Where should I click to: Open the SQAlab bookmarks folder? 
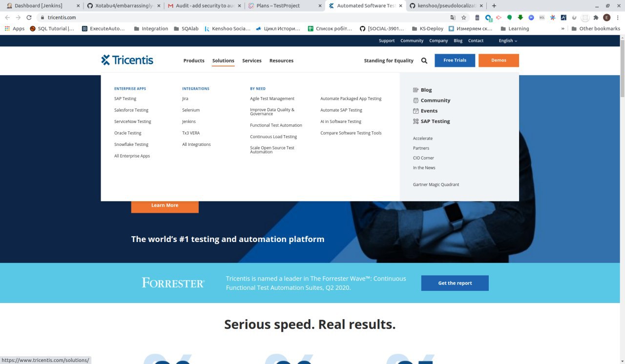186,28
